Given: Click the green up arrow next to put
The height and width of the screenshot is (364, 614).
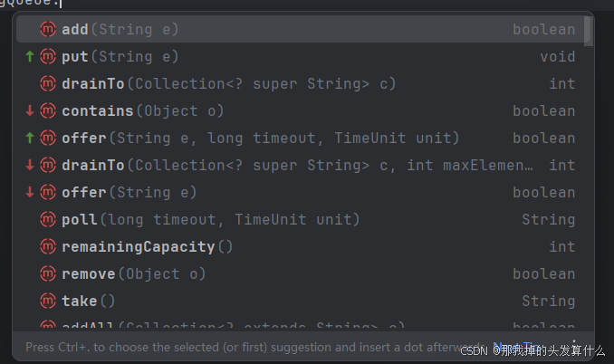Looking at the screenshot, I should pos(30,56).
